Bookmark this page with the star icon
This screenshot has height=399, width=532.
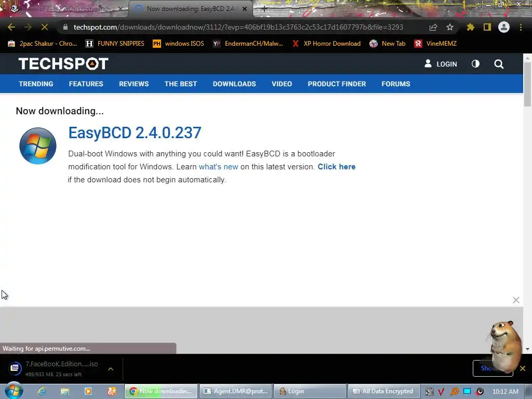click(450, 27)
